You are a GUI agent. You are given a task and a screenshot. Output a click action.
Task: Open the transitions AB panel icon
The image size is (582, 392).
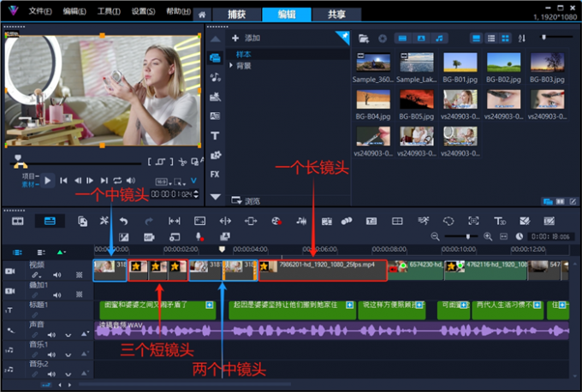click(x=216, y=116)
